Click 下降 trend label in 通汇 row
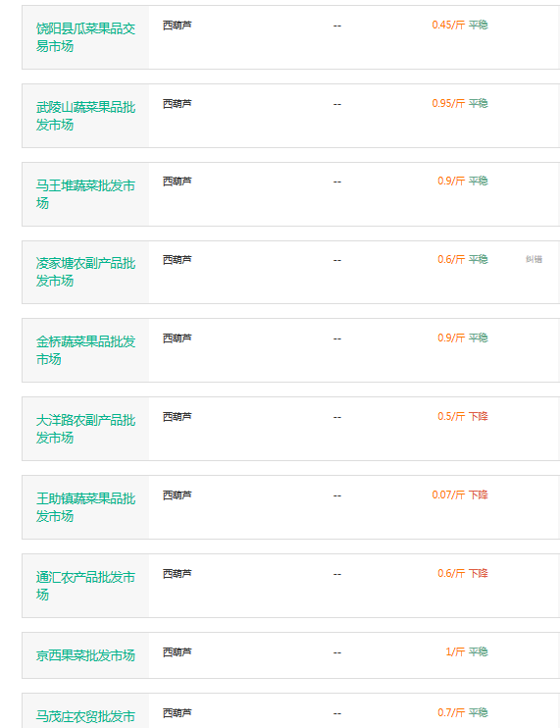560x728 pixels. [x=479, y=573]
